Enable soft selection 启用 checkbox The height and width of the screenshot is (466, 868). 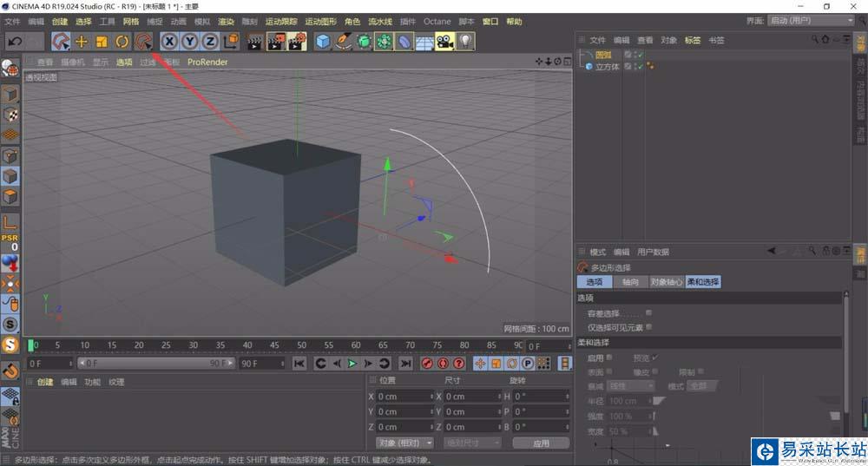pyautogui.click(x=609, y=357)
